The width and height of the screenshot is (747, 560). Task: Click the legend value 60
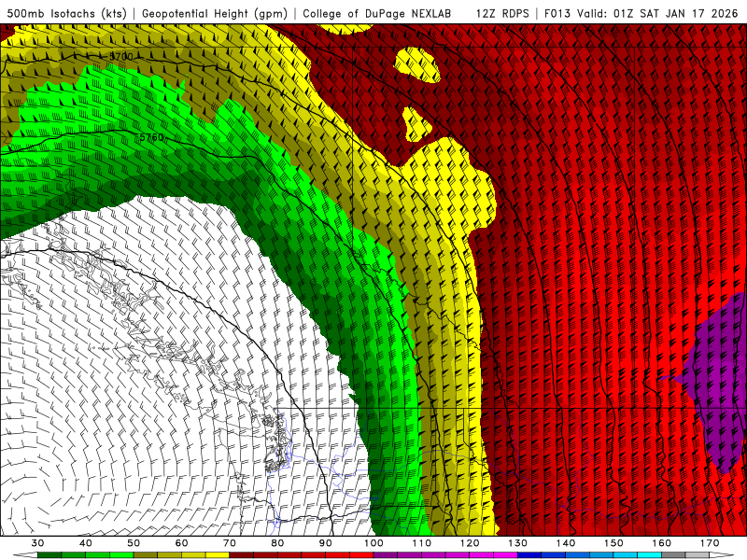pos(181,543)
